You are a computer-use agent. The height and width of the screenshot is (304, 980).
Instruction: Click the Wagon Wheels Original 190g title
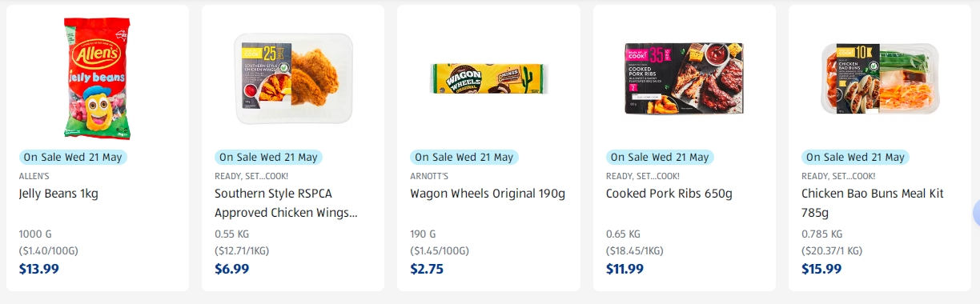[488, 194]
